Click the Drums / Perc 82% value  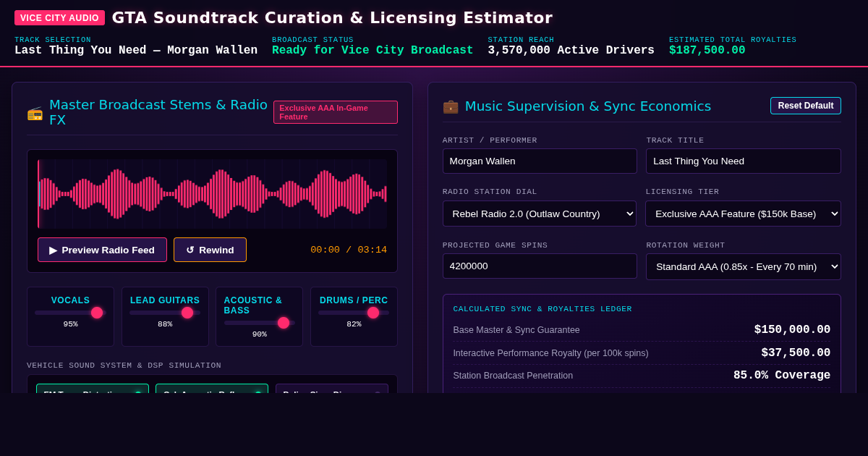coord(354,324)
